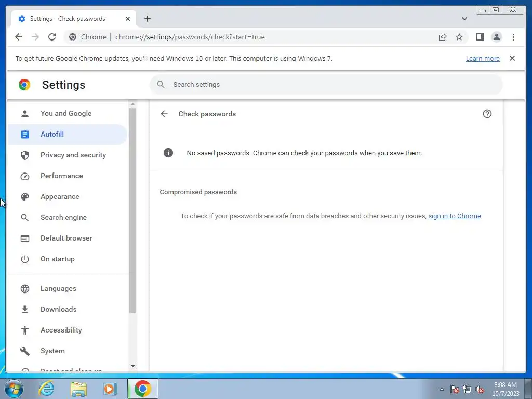Dismiss the Windows 7 update notice
Viewport: 532px width, 399px height.
(x=512, y=58)
